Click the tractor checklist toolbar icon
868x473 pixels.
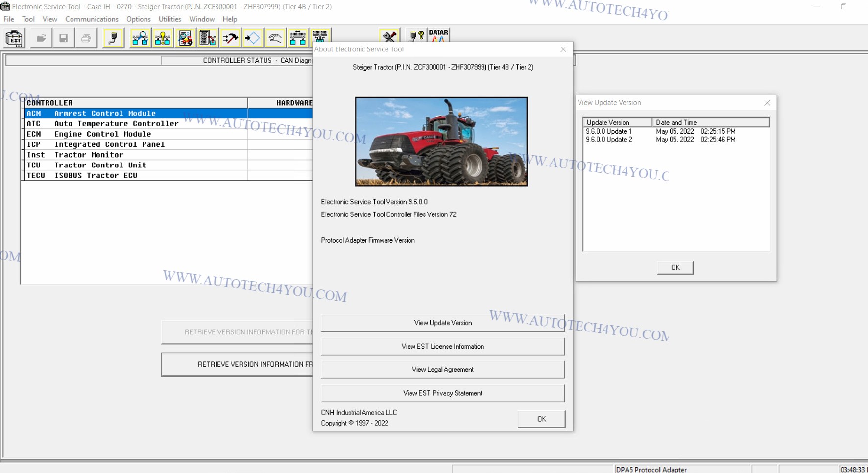pos(185,38)
